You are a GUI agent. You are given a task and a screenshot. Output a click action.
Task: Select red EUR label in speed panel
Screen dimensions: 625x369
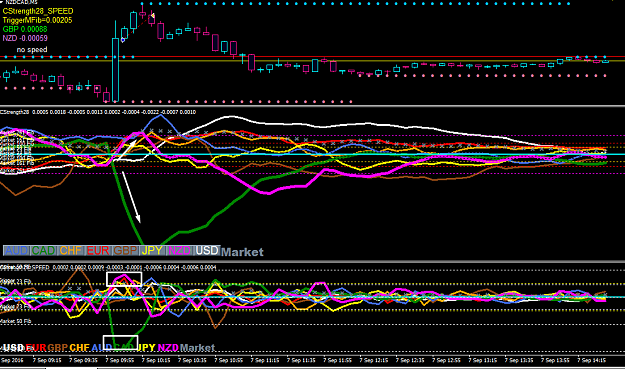click(36, 348)
